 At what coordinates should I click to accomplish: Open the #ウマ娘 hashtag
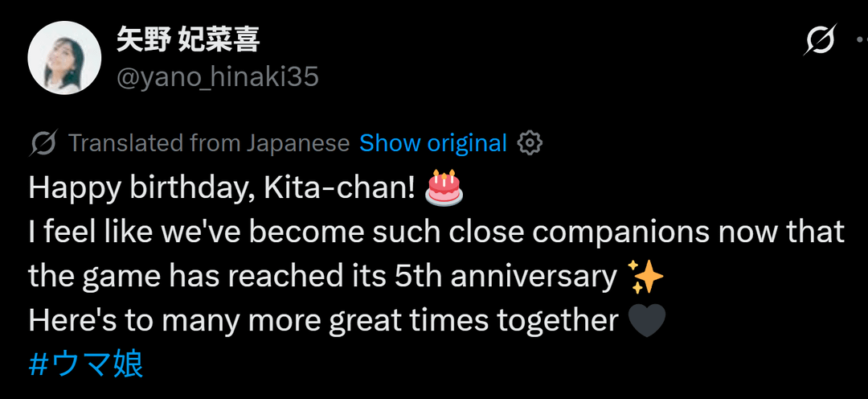(x=86, y=364)
